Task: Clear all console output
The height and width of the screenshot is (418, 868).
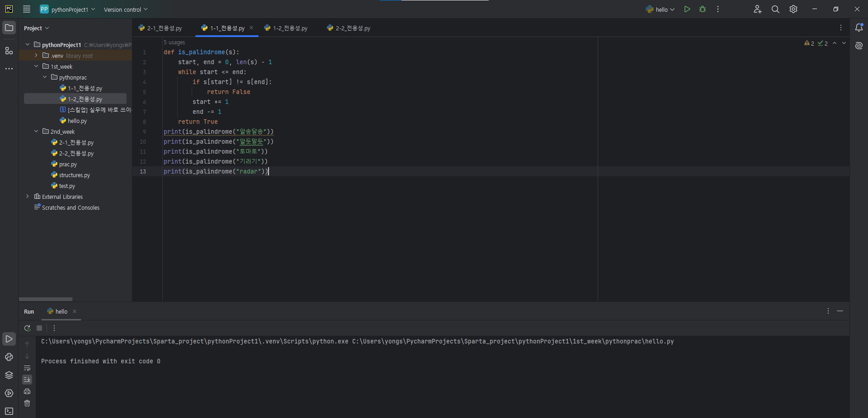Action: [27, 403]
